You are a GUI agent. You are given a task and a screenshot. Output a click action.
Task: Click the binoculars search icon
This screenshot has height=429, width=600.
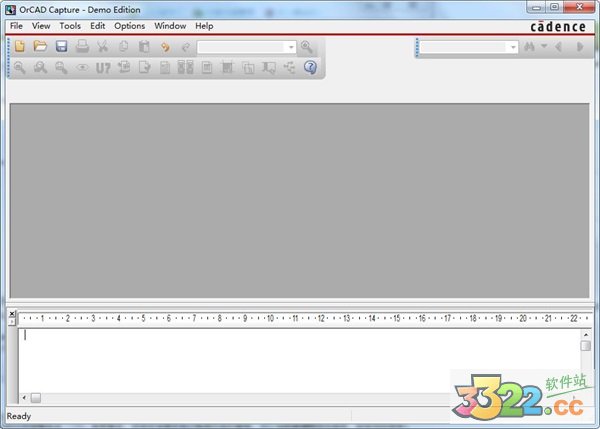(x=529, y=47)
